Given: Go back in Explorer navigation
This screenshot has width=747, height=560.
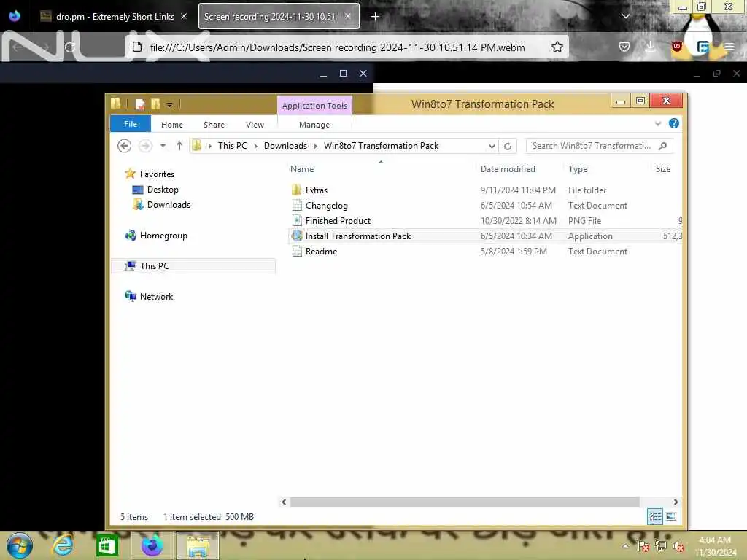Looking at the screenshot, I should (x=124, y=146).
